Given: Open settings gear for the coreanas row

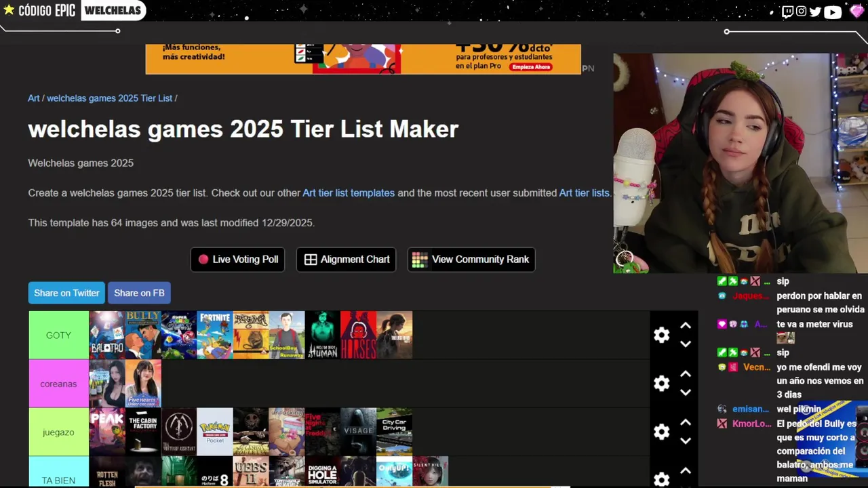Looking at the screenshot, I should (x=661, y=384).
